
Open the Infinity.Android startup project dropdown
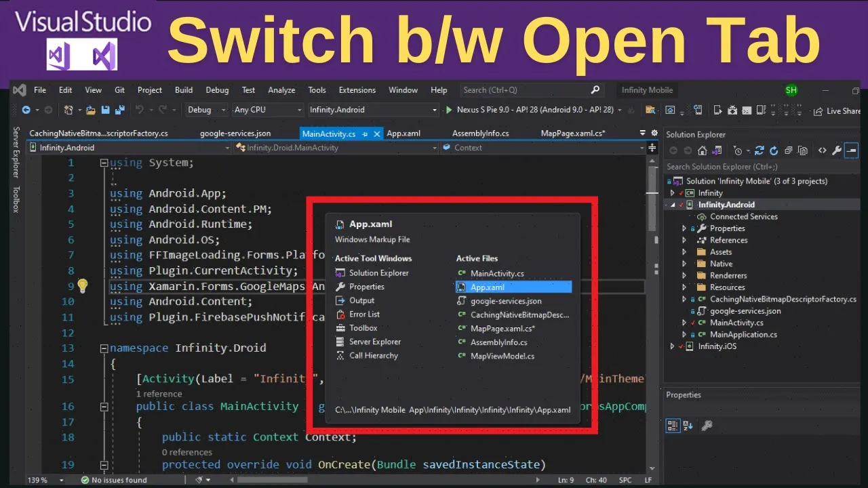click(x=373, y=110)
